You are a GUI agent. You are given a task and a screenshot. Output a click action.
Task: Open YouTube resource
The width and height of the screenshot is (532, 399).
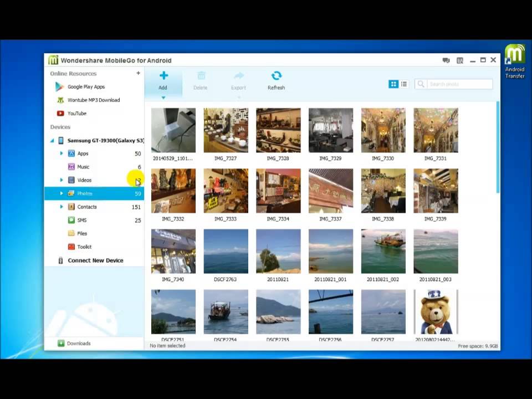pos(77,113)
